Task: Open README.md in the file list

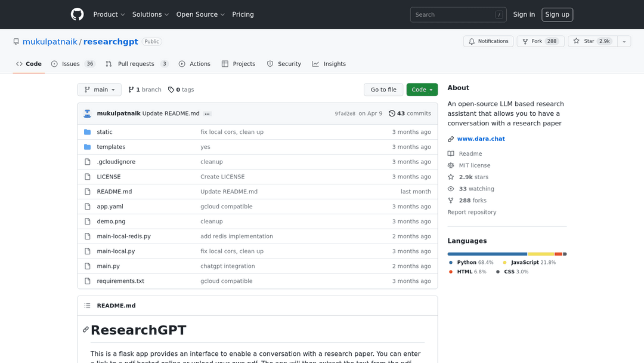Action: pyautogui.click(x=114, y=192)
